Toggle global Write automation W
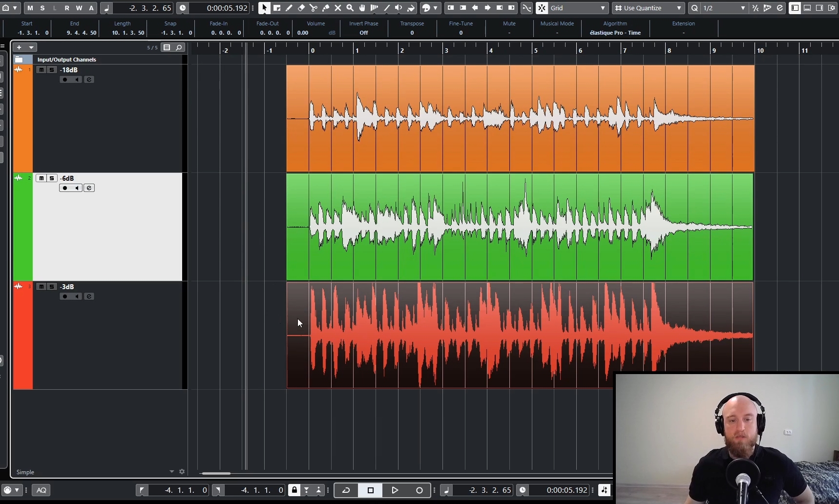This screenshot has width=839, height=504. 79,8
